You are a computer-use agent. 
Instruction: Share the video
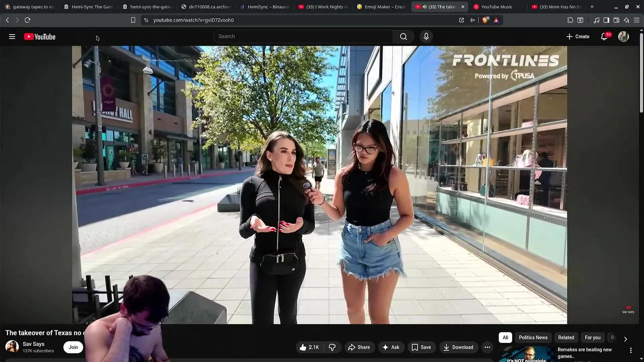(x=359, y=347)
